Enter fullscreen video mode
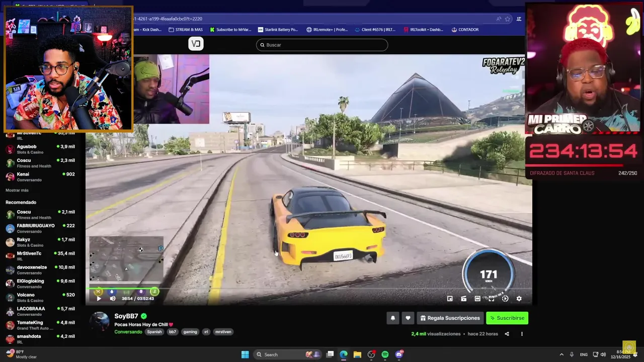The image size is (644, 362). pyautogui.click(x=492, y=299)
